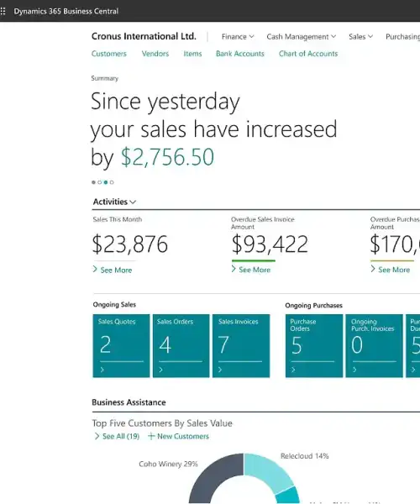The image size is (420, 504).
Task: Expand the Sales menu
Action: point(360,37)
